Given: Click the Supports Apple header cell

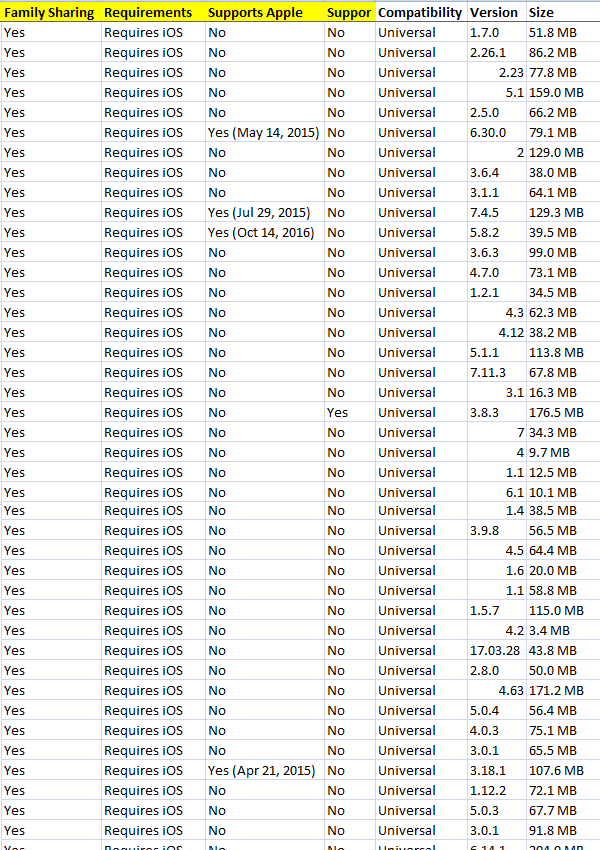Looking at the screenshot, I should (265, 12).
